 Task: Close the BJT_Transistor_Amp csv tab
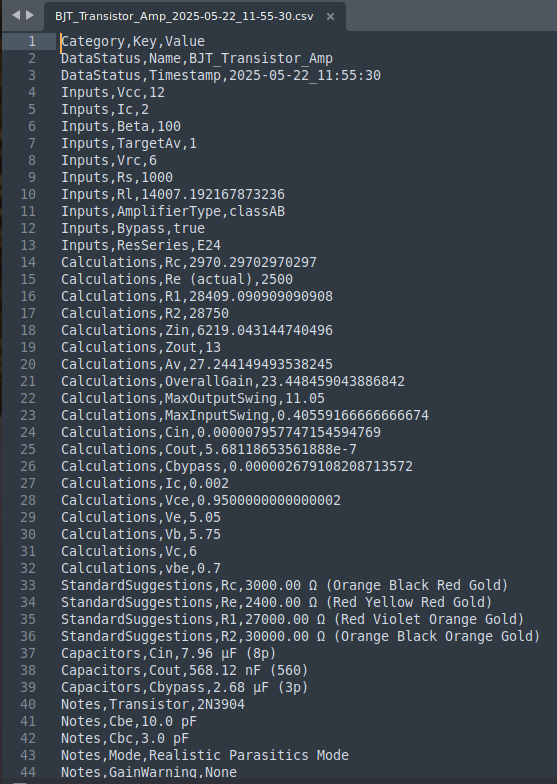click(x=330, y=16)
